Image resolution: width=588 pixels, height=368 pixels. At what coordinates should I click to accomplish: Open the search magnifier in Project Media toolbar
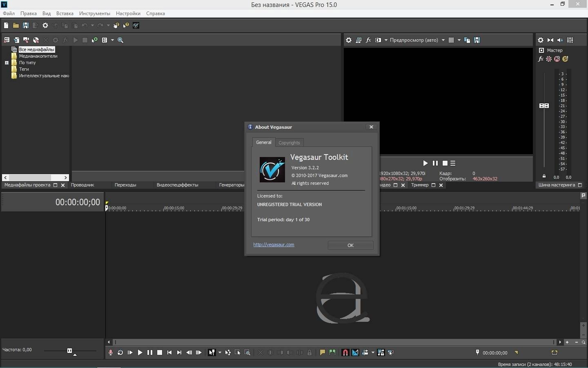[x=120, y=40]
